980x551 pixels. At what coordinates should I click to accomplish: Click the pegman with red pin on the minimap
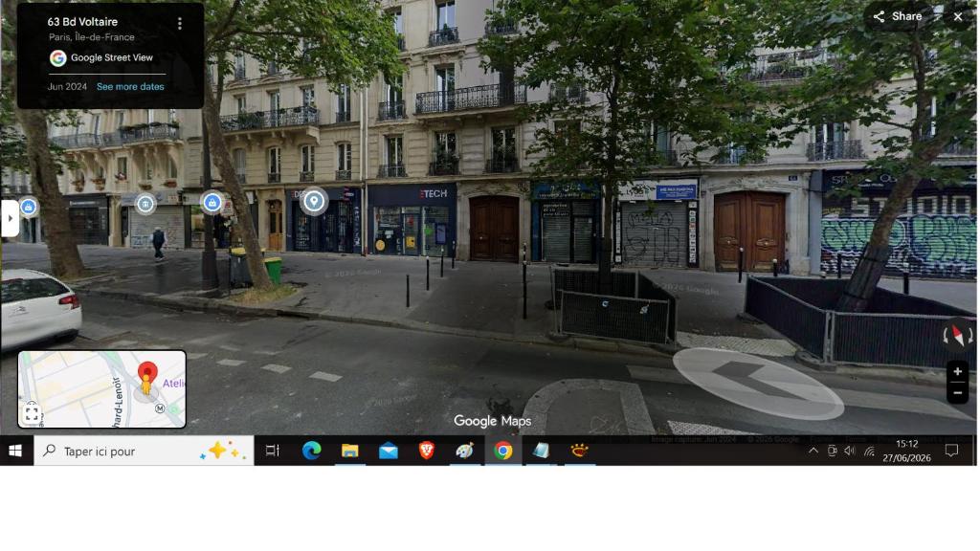(146, 380)
